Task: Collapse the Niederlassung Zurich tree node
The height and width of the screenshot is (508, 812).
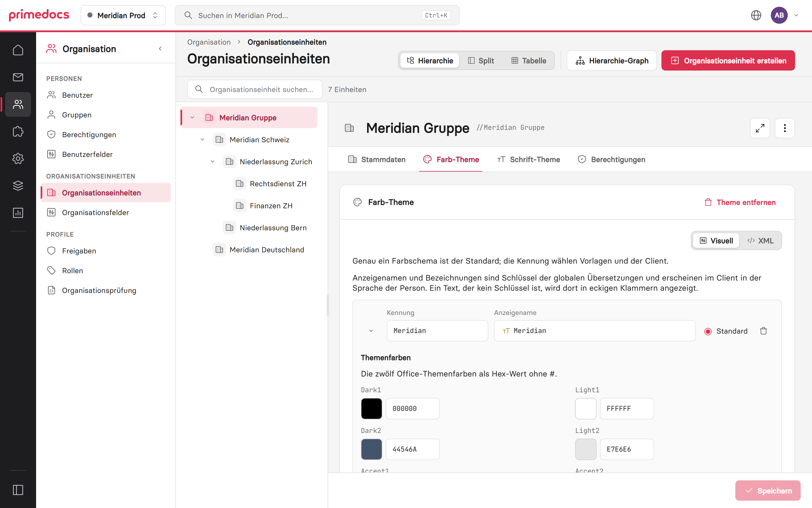Action: [x=212, y=162]
